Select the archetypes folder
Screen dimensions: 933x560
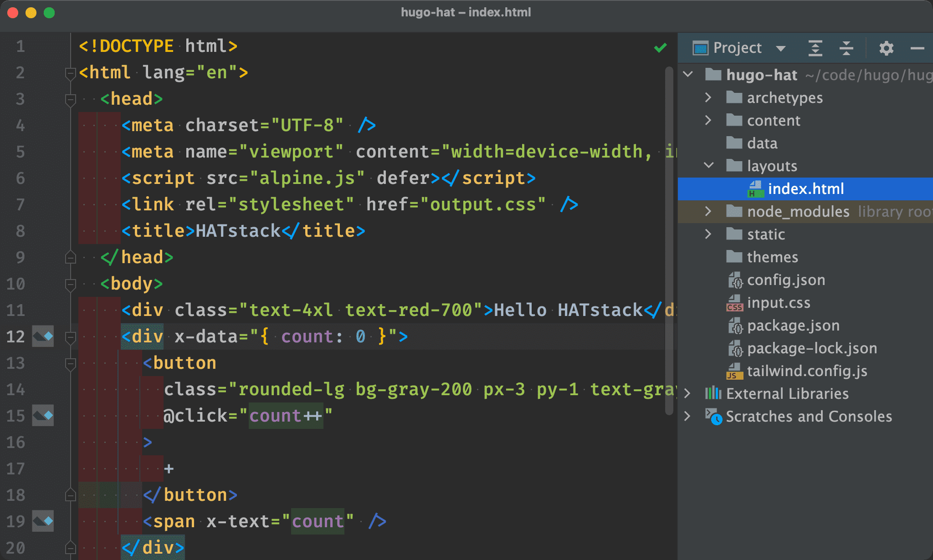(x=784, y=98)
